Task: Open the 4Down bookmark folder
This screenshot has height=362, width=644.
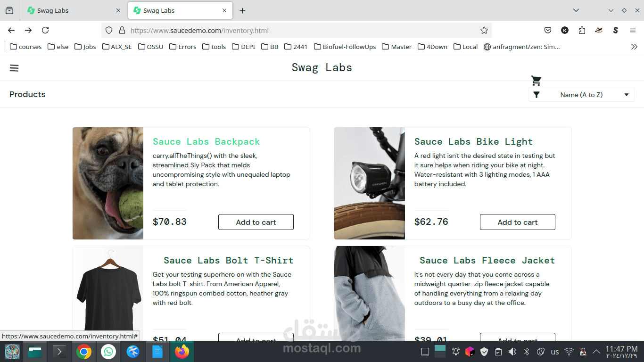Action: [x=433, y=47]
